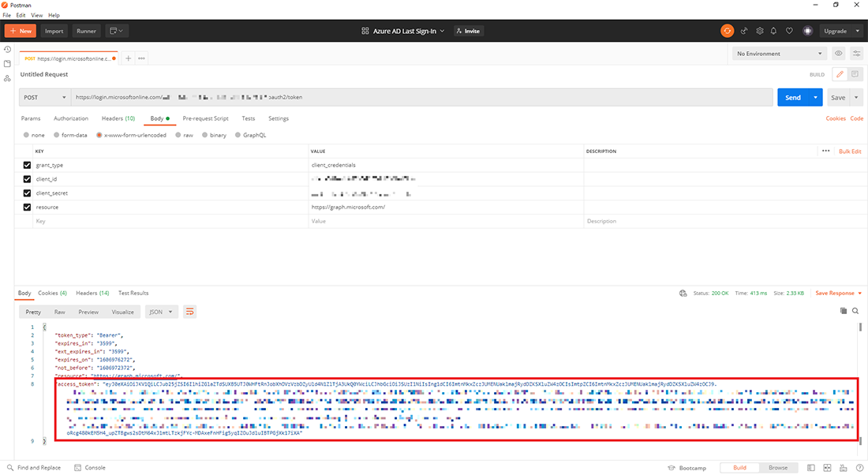This screenshot has width=868, height=475.
Task: Open the new window dropdown beside Runner
Action: pyautogui.click(x=116, y=31)
